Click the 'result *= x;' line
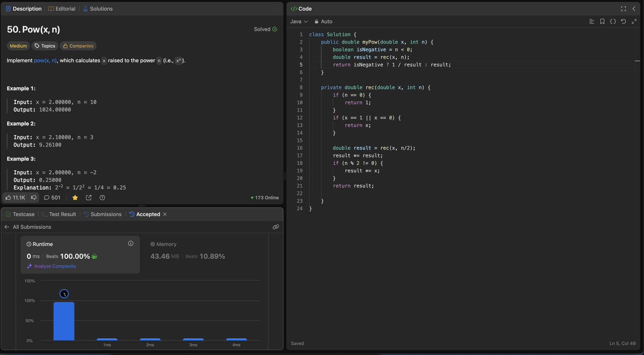This screenshot has width=644, height=355. tap(362, 170)
